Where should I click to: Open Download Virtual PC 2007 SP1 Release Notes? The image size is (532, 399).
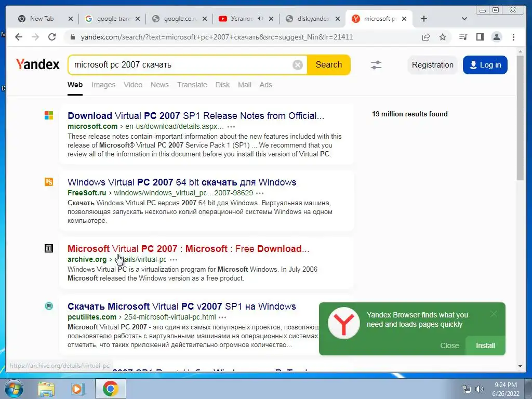(x=196, y=116)
